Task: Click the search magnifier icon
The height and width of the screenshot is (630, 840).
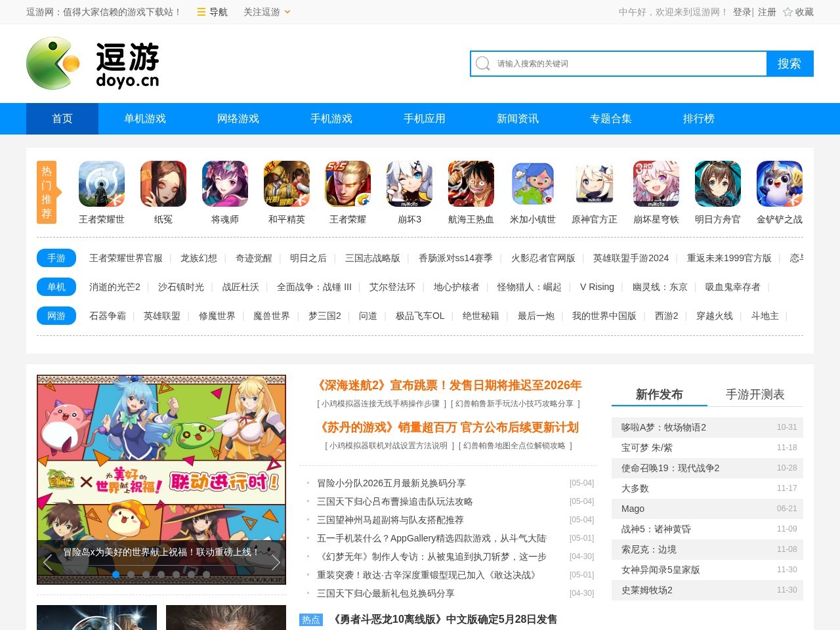Action: pyautogui.click(x=483, y=64)
